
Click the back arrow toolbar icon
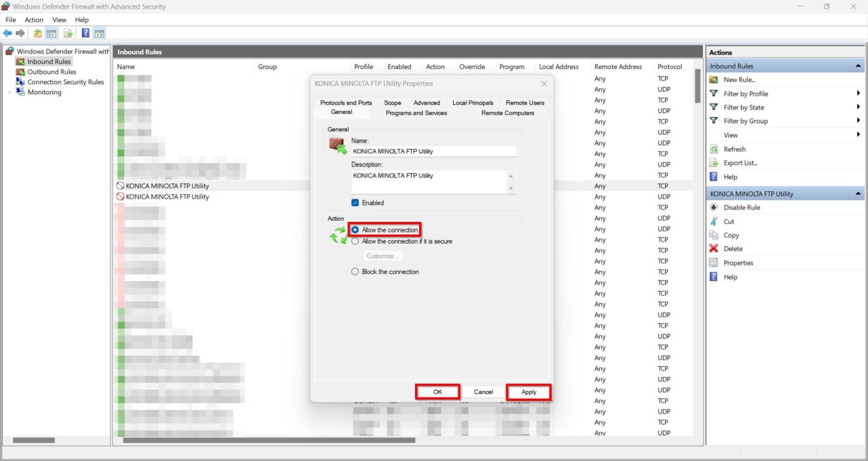(8, 34)
